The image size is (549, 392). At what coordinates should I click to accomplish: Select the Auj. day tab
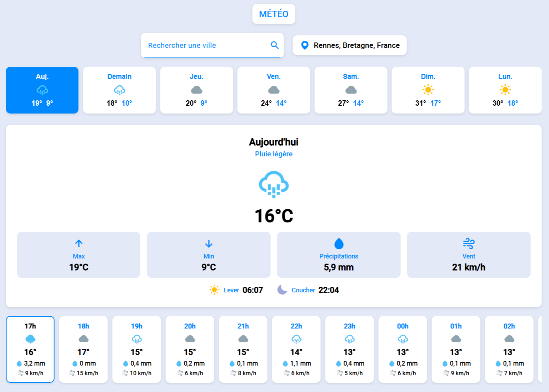coord(42,90)
